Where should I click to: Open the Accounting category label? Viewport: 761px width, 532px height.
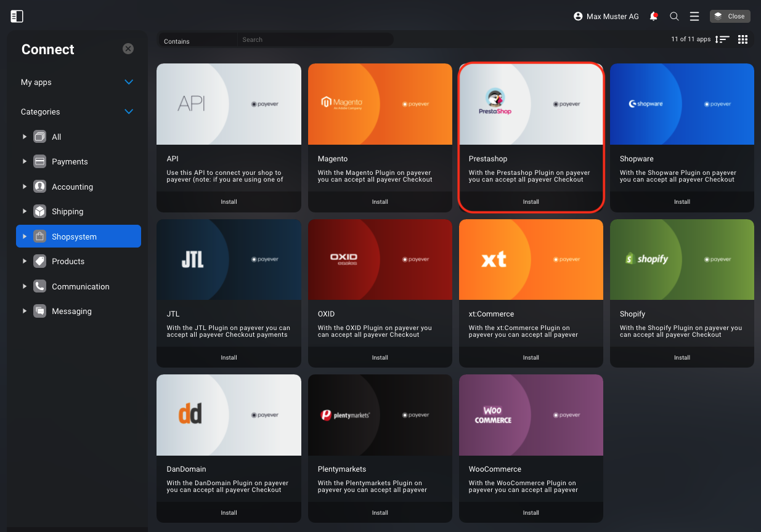(x=72, y=187)
